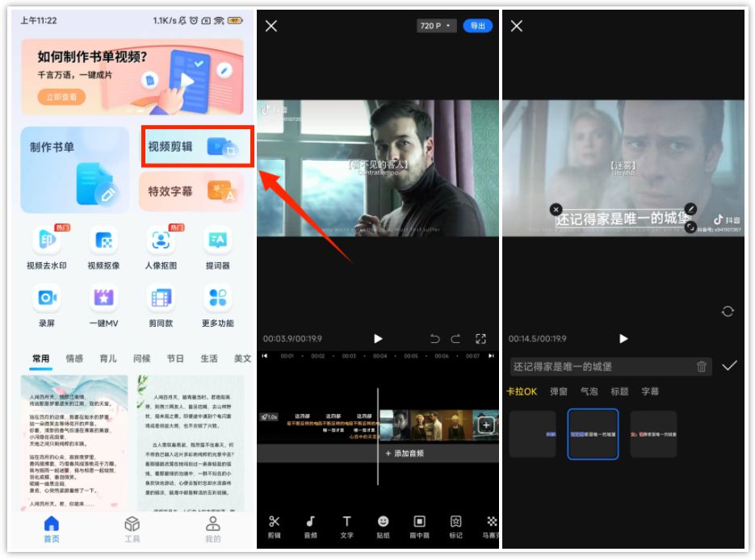Screen dimensions: 755x560
Task: Select the 弹窗 style tab
Action: 559,391
